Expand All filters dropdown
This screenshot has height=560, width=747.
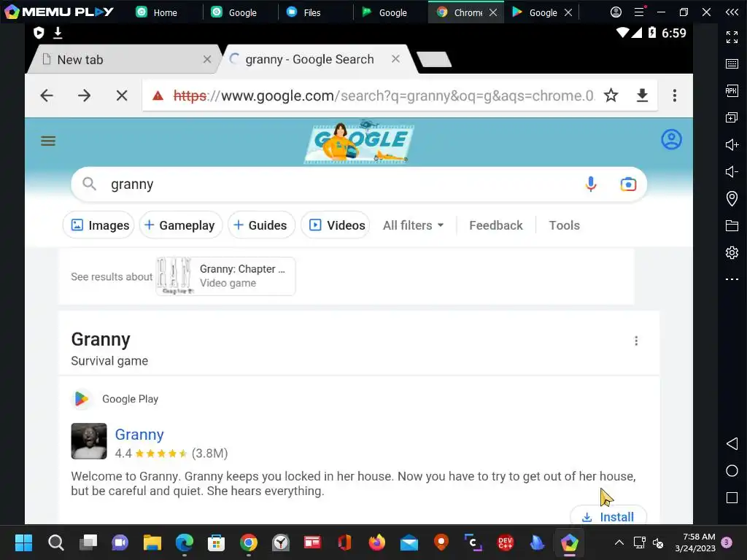coord(413,225)
